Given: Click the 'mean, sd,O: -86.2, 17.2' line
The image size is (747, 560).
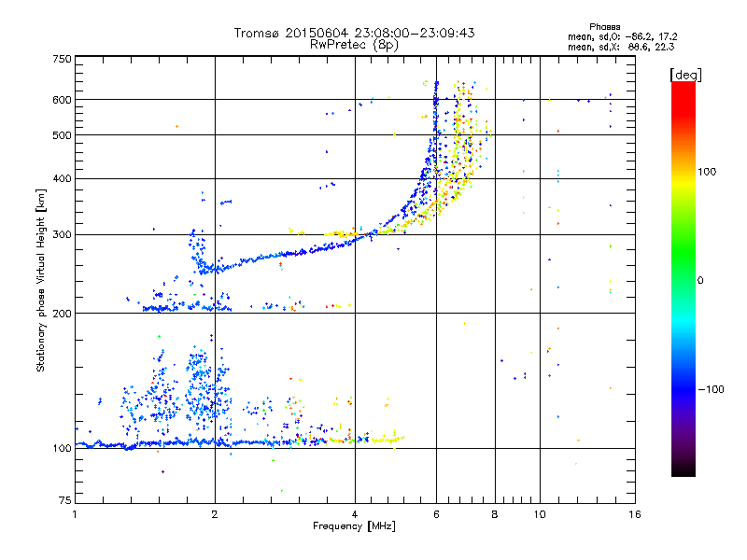Looking at the screenshot, I should tap(622, 36).
